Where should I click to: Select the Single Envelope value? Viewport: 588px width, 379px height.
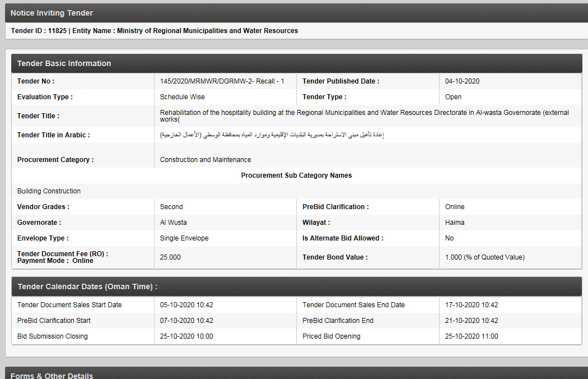(184, 238)
